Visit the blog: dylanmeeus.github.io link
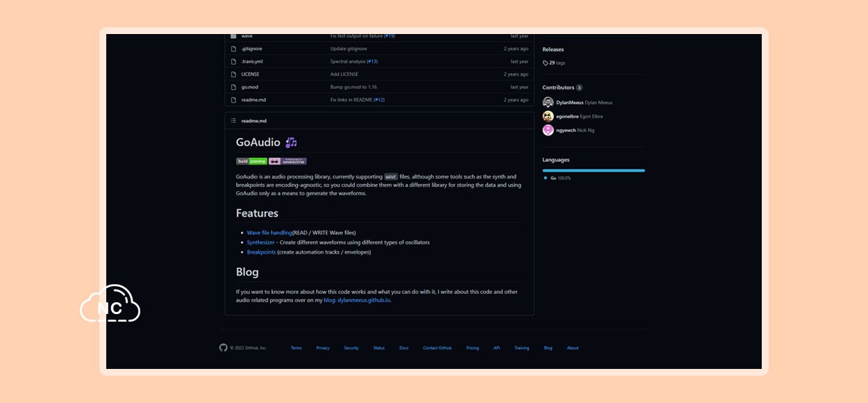Screen dimensions: 868x403 357,300
